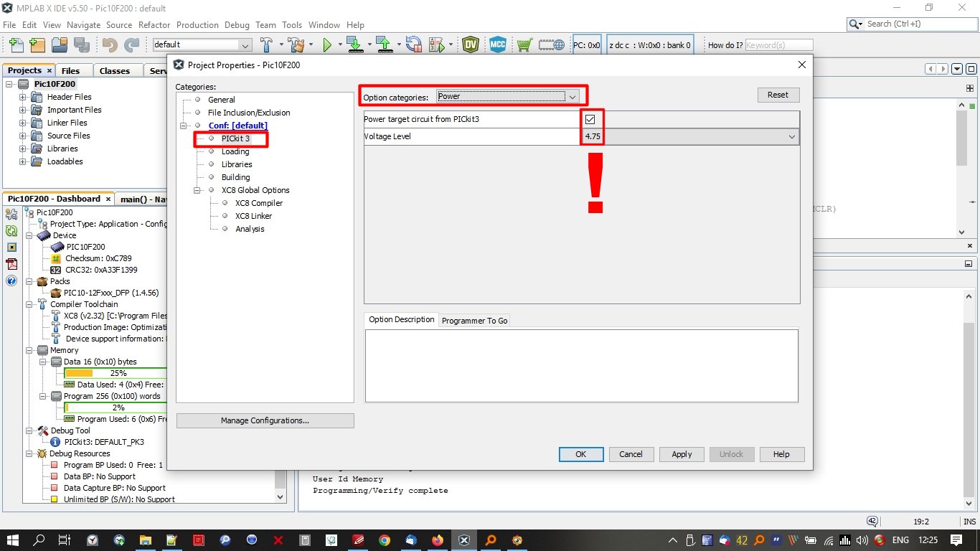Select General in the Categories tree

point(222,100)
